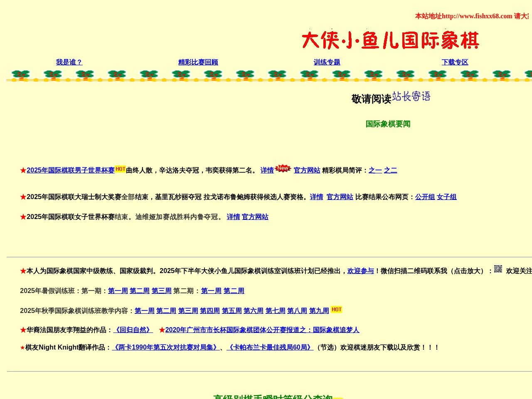The height and width of the screenshot is (399, 532).
Task: Open summer class first session 第三周
Action: coord(161,291)
